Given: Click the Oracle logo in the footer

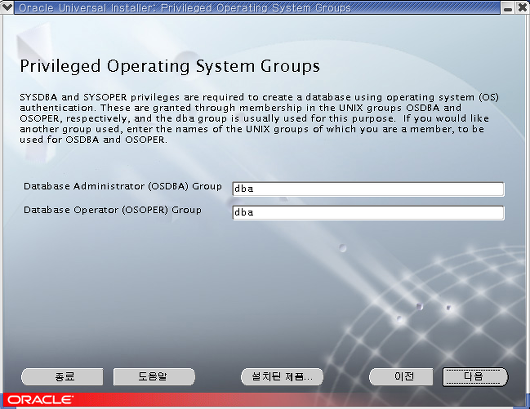Looking at the screenshot, I should click(40, 400).
